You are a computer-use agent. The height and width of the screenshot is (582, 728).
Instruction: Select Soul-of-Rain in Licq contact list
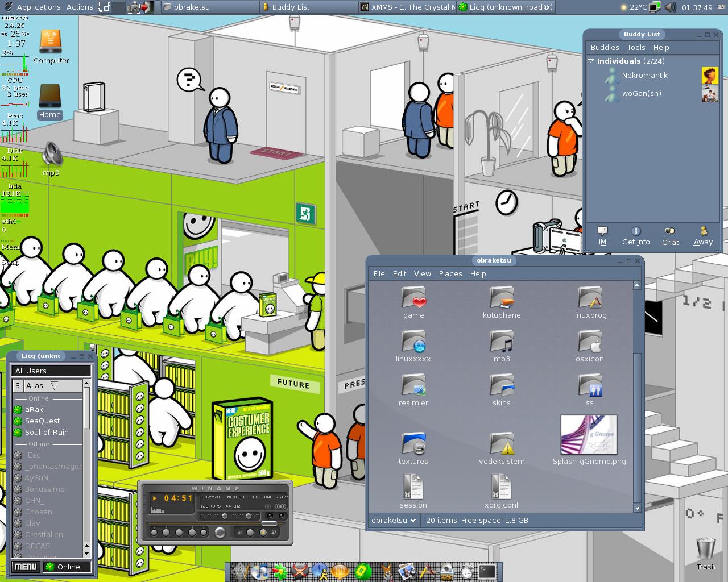48,432
